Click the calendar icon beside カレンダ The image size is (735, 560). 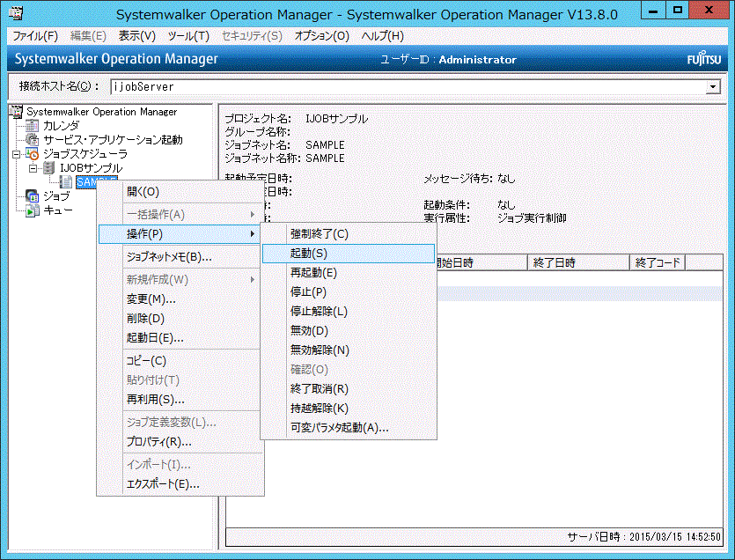coord(33,126)
